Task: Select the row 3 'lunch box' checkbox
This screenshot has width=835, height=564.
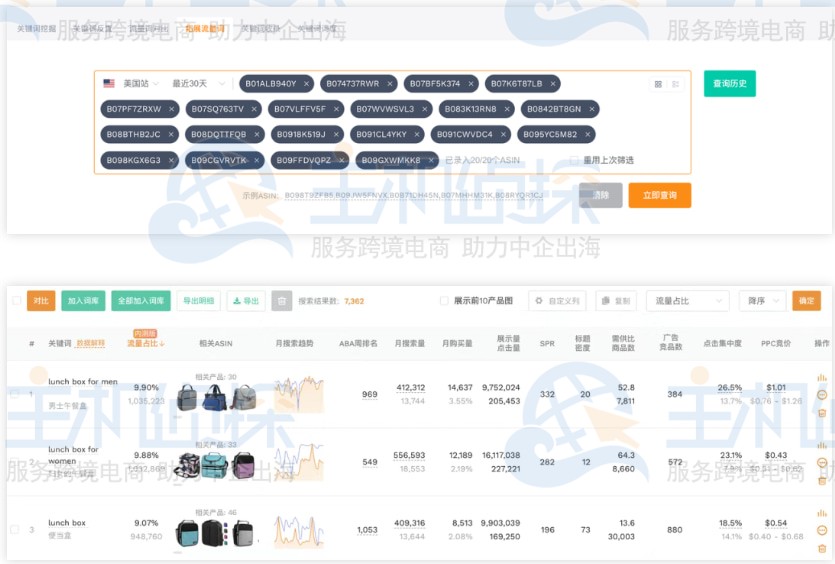Action: pos(15,529)
